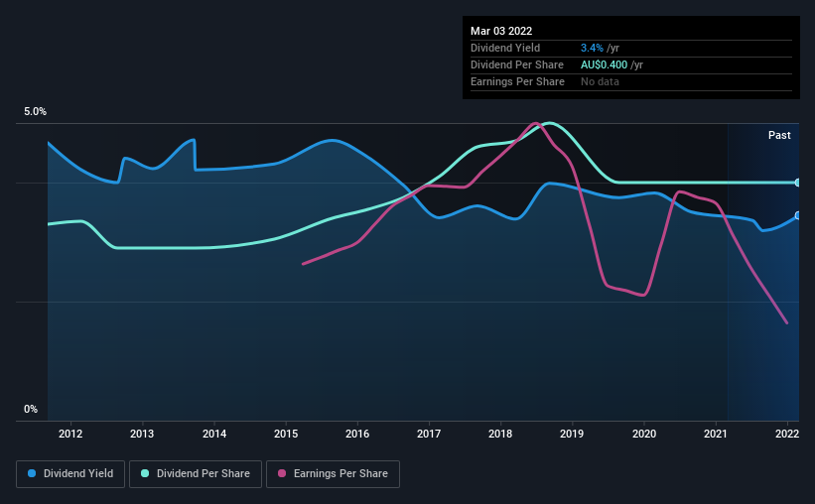Click the Earnings Per Share No data row

pyautogui.click(x=631, y=81)
